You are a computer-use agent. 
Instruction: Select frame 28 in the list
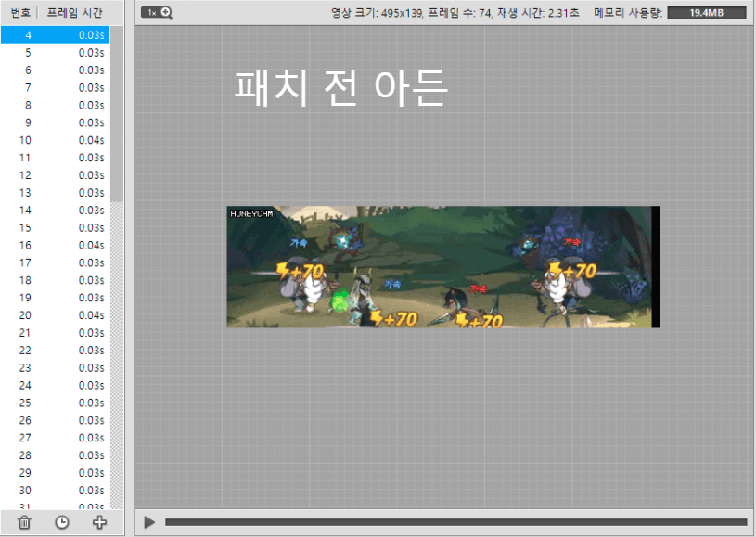(55, 455)
